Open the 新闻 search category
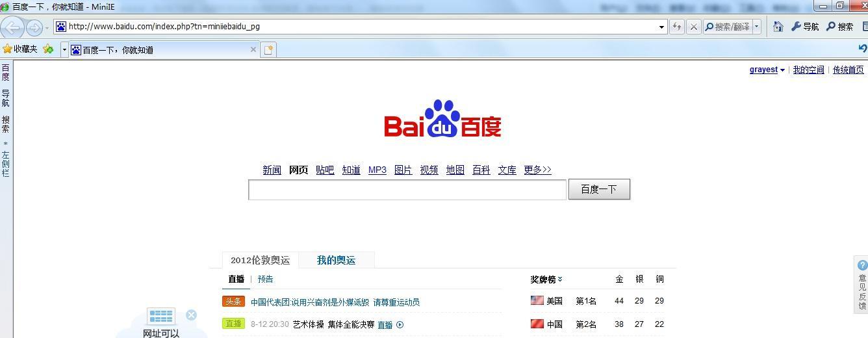The width and height of the screenshot is (868, 338). coord(272,170)
